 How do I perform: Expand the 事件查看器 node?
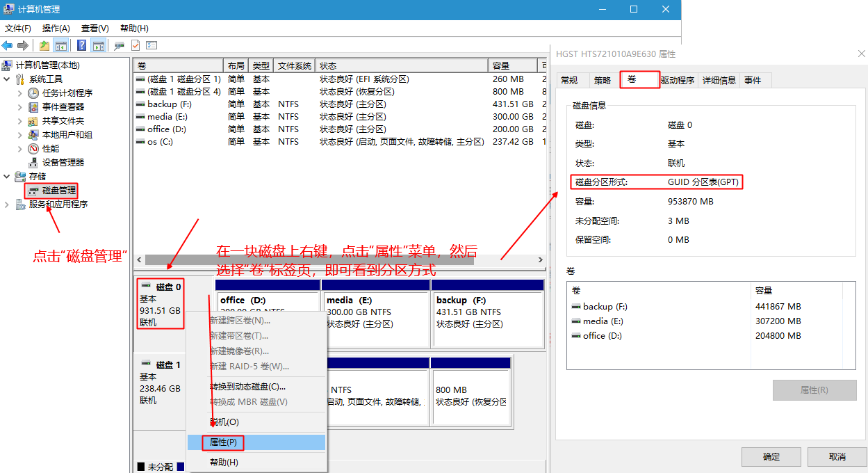(x=20, y=107)
